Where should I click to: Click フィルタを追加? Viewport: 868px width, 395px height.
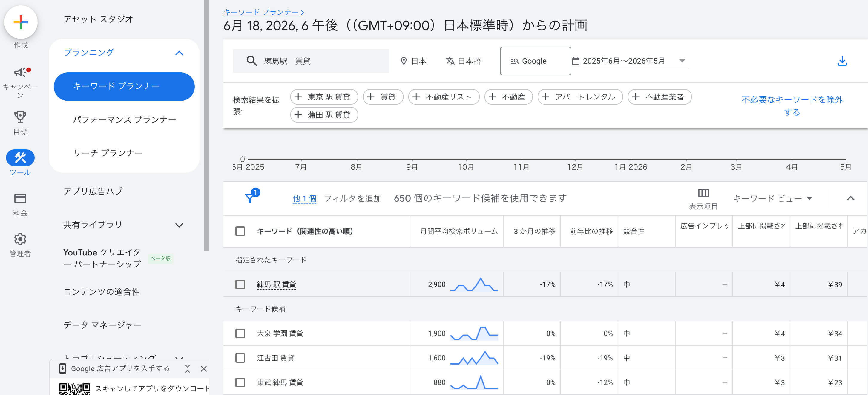pos(353,198)
